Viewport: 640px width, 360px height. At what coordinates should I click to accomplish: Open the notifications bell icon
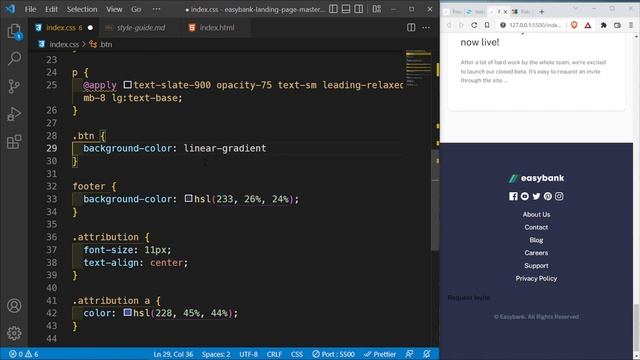tap(427, 354)
